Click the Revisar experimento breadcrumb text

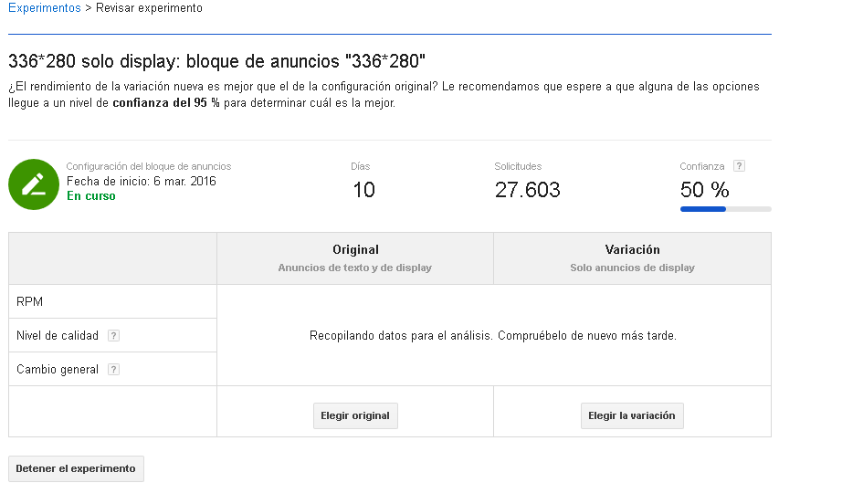(x=149, y=8)
